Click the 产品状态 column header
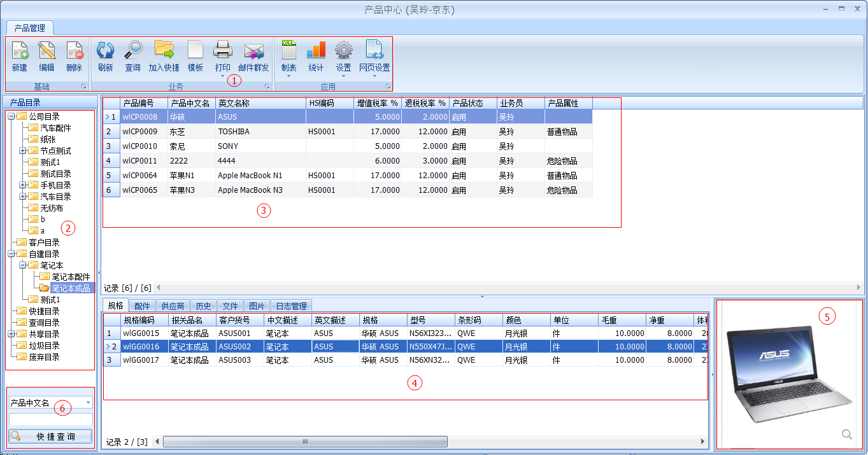The width and height of the screenshot is (868, 455). click(x=473, y=103)
